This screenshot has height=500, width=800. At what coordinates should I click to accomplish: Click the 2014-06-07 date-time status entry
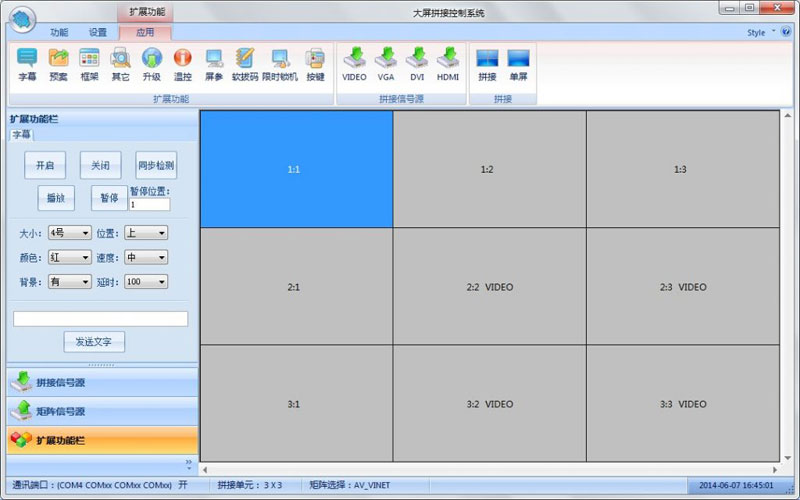[x=736, y=485]
